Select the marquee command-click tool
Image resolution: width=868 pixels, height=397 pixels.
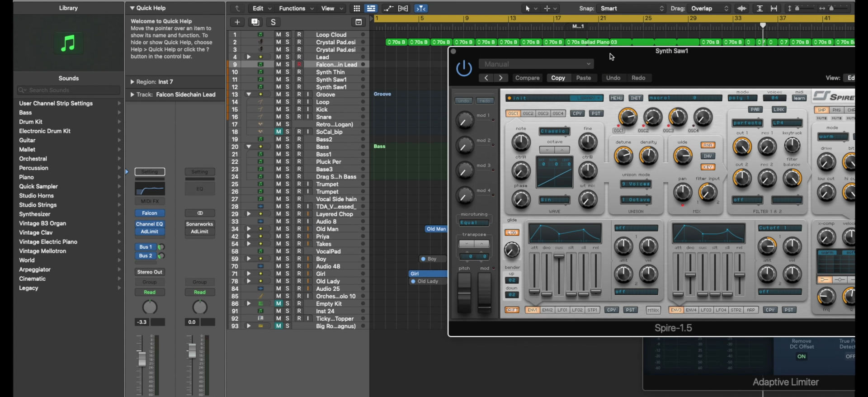coord(550,8)
